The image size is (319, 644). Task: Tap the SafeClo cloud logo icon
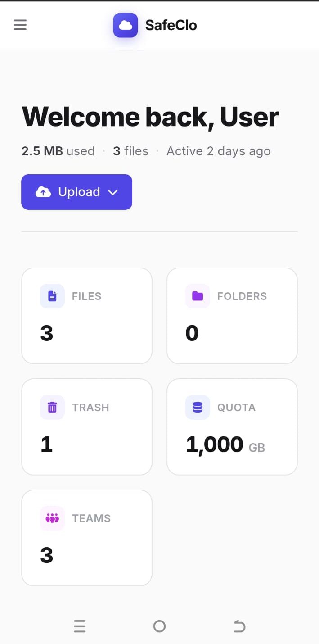click(x=126, y=25)
